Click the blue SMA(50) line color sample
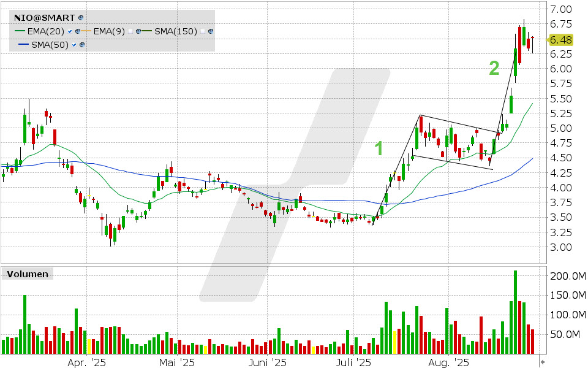This screenshot has width=588, height=368. tap(24, 44)
